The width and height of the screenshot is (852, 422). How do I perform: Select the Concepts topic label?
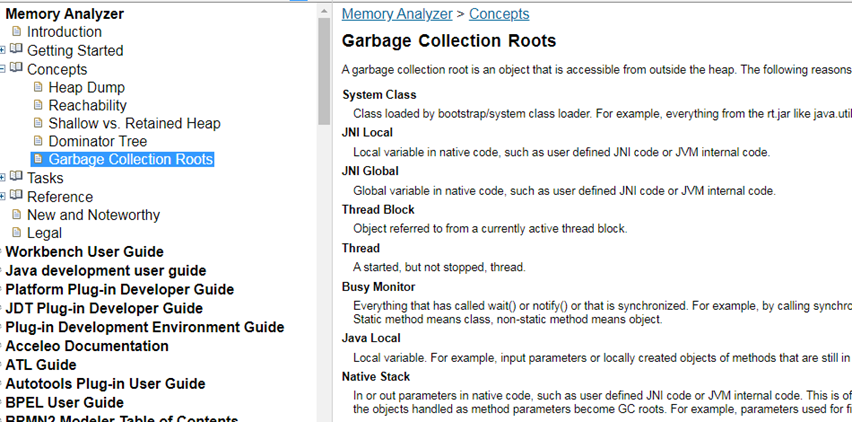(57, 70)
